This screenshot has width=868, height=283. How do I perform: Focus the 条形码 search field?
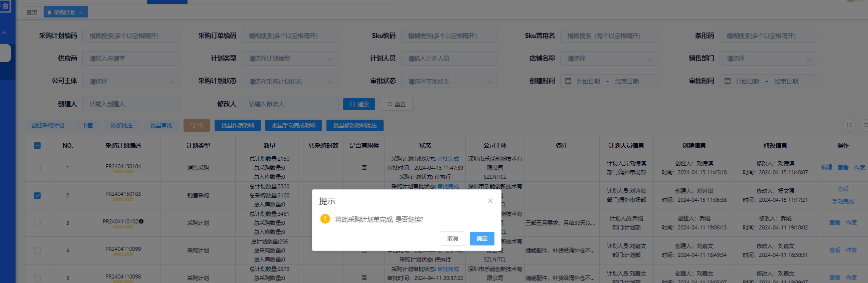tap(768, 36)
